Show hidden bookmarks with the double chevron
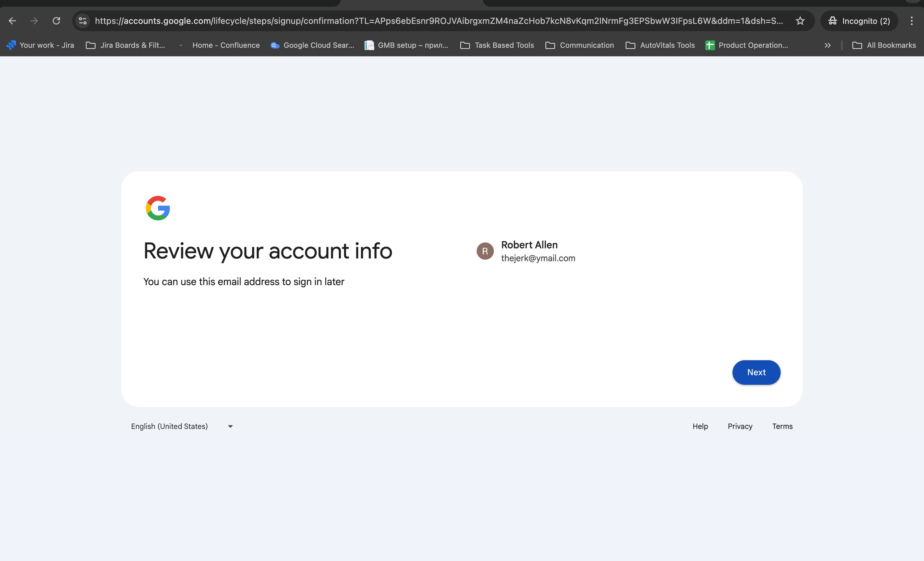 [828, 46]
